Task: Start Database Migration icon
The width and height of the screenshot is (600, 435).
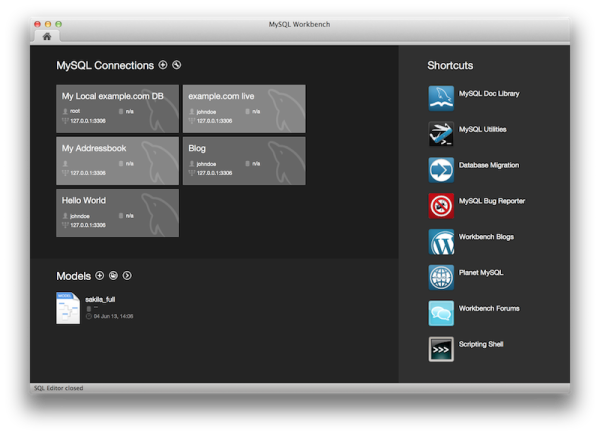Action: coord(441,170)
